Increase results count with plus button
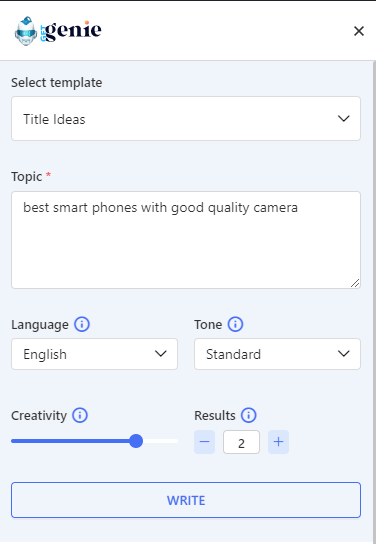Screen dimensions: 376x544 click(278, 442)
